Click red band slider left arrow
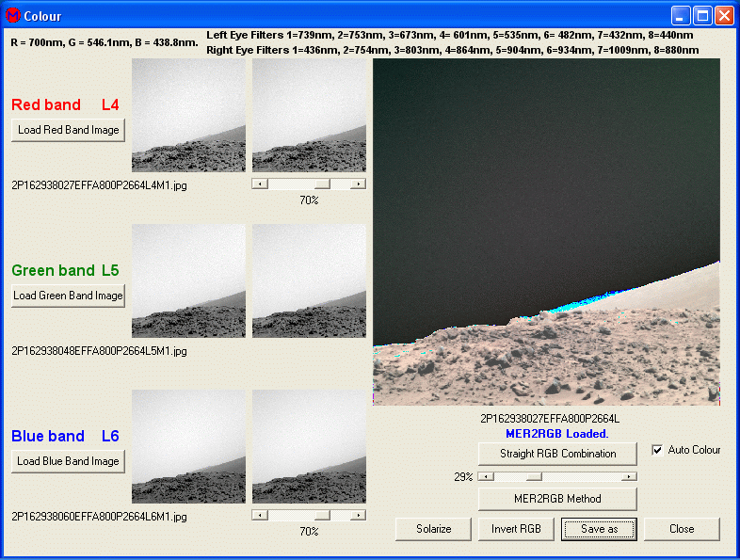The height and width of the screenshot is (560, 740). coord(260,184)
